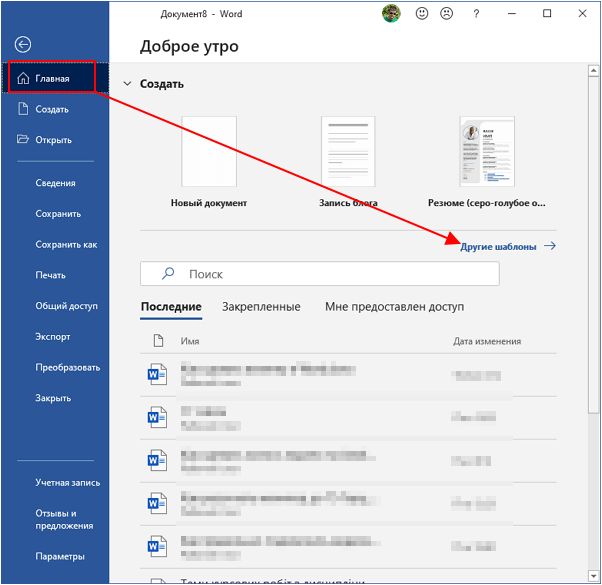
Task: Click the Поиск search field
Action: 319,274
